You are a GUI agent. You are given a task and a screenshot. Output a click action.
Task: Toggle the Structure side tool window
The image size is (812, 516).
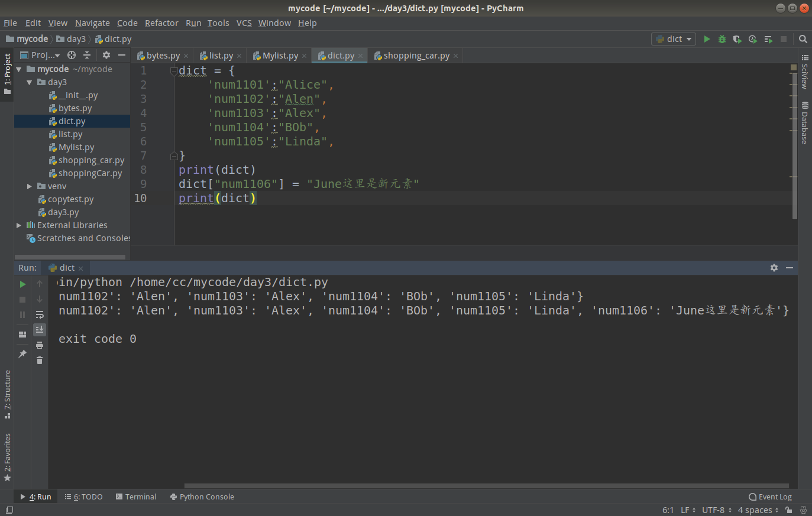point(7,394)
